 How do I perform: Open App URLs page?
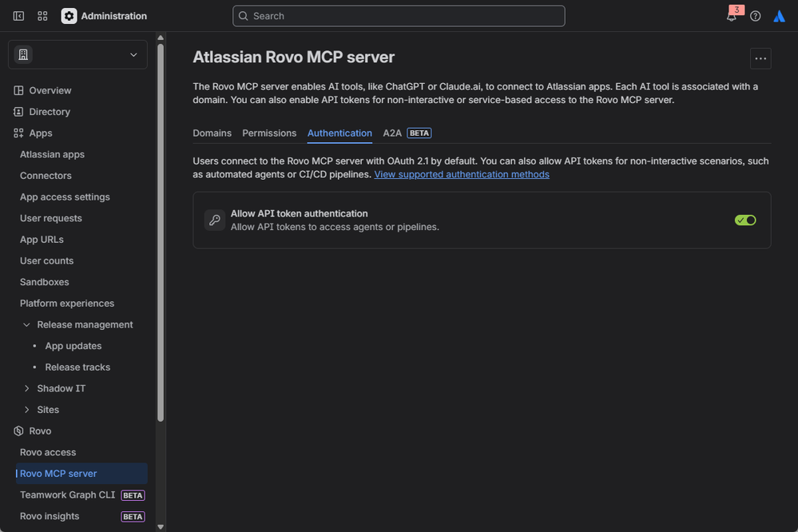pos(42,240)
